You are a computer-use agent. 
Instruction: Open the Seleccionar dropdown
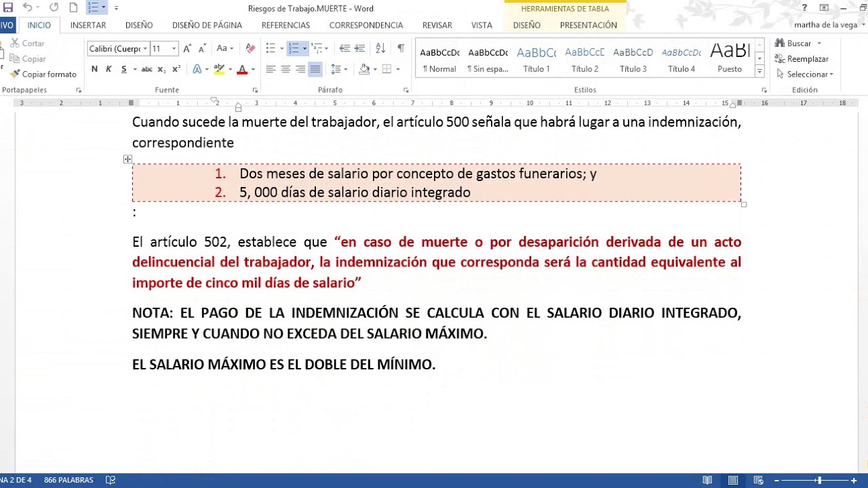[x=806, y=75]
